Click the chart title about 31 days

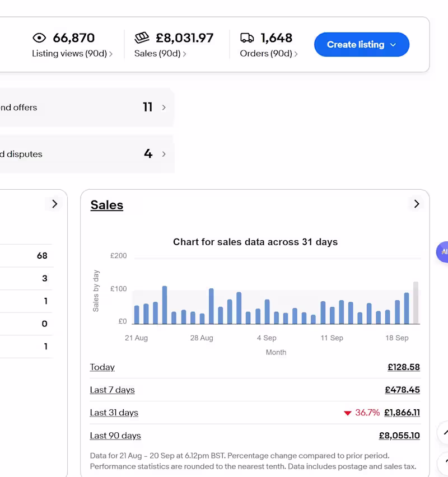pyautogui.click(x=255, y=242)
